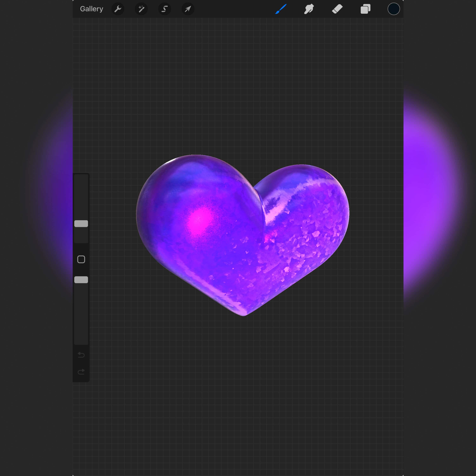
Task: Tap the purple 3D heart artwork
Action: (x=243, y=235)
